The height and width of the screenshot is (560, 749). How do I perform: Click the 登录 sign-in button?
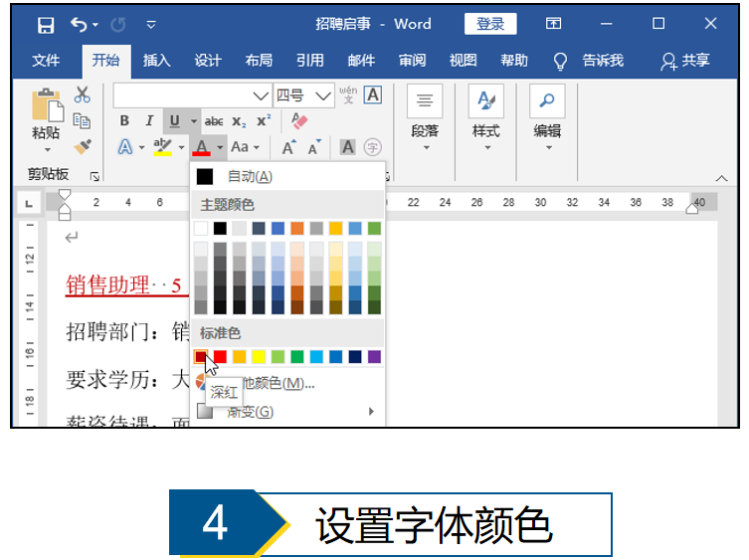(490, 24)
